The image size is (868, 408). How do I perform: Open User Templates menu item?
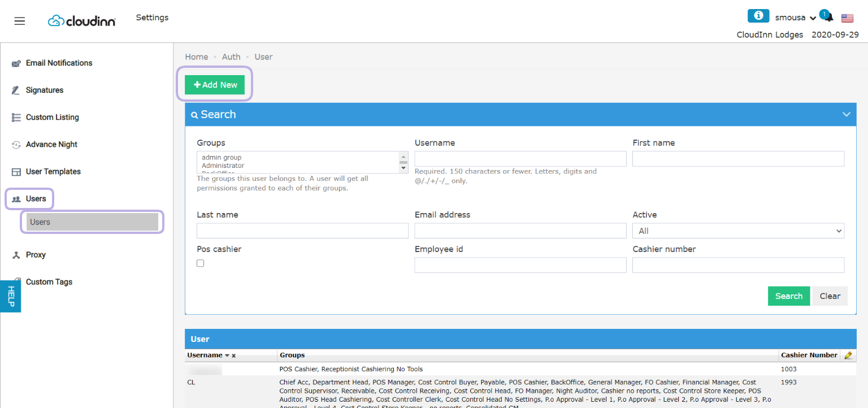[x=53, y=171]
